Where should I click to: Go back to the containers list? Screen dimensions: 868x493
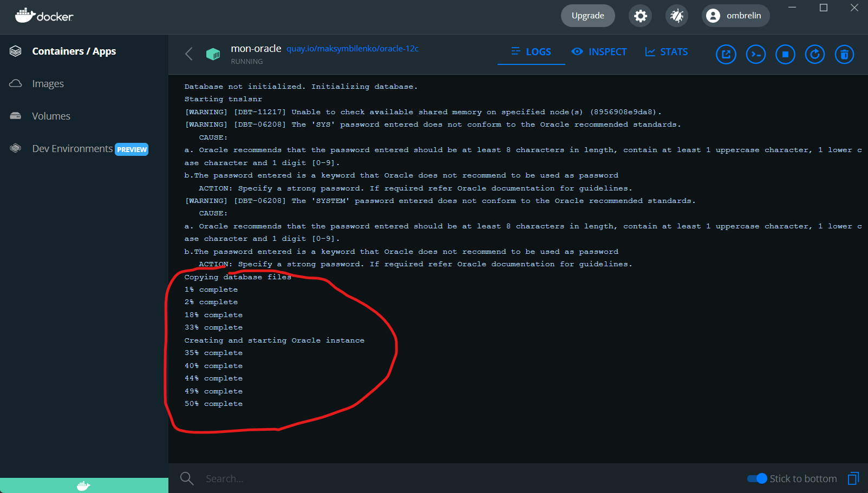[x=188, y=54]
